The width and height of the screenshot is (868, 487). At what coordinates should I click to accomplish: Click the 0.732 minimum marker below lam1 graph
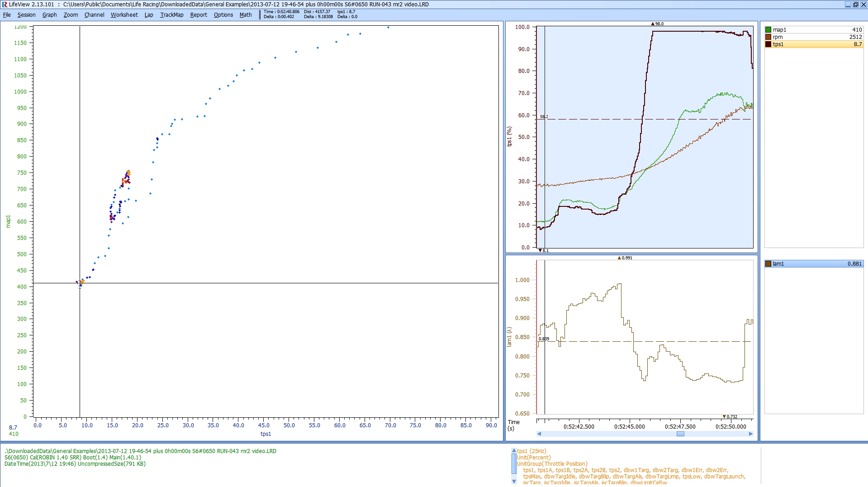pyautogui.click(x=730, y=416)
